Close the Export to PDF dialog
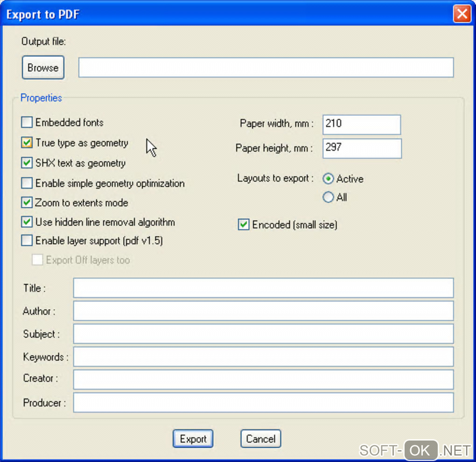476x462 pixels. point(462,14)
